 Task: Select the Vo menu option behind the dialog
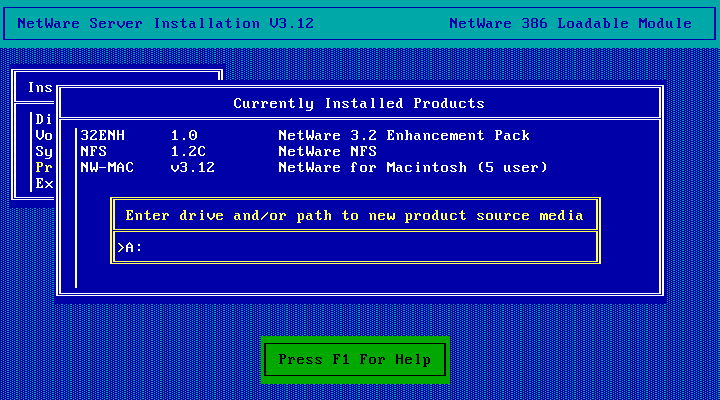44,135
